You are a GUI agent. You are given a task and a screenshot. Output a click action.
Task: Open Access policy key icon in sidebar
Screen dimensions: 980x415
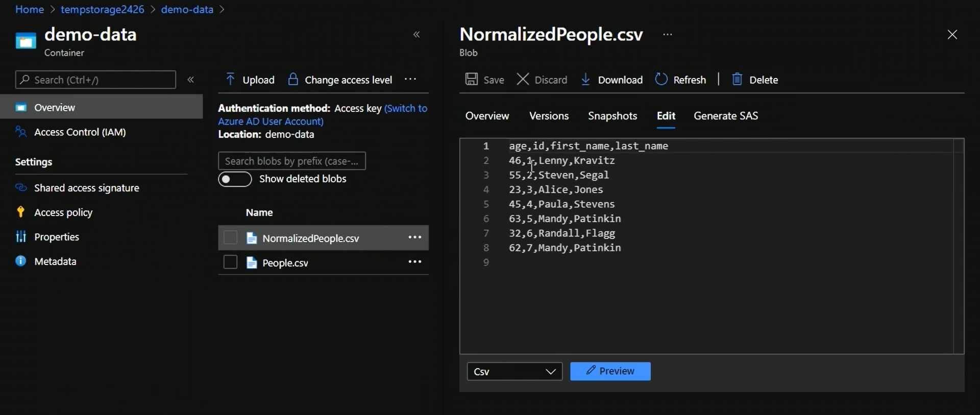pyautogui.click(x=21, y=212)
